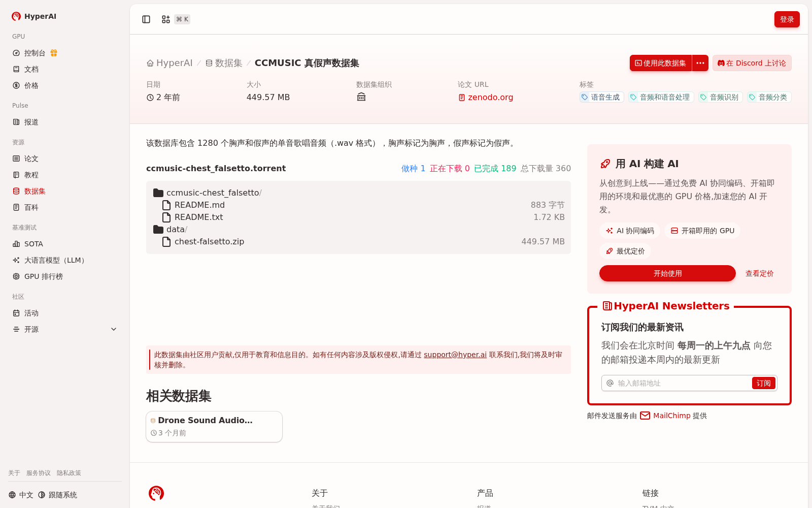Click the data folder icon

pyautogui.click(x=158, y=229)
